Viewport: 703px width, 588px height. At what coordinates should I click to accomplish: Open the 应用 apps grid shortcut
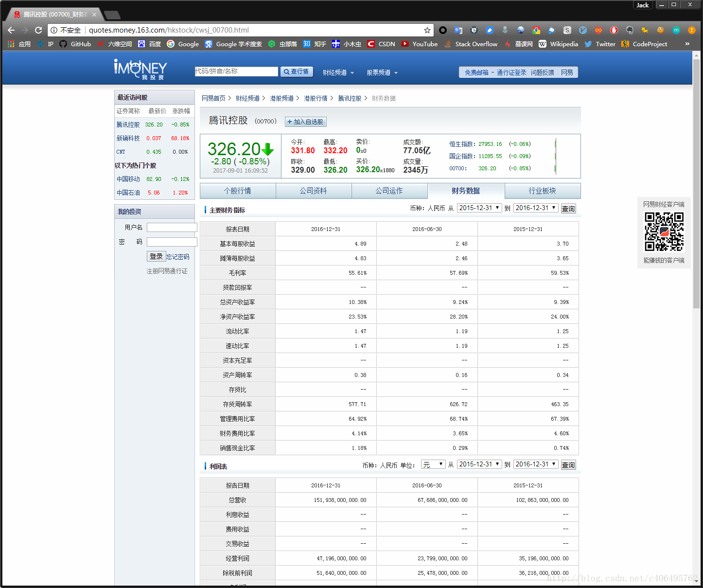(x=19, y=44)
